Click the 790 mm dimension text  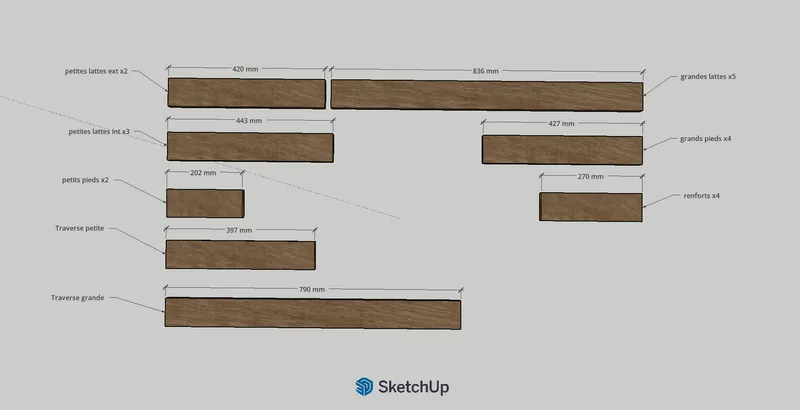312,290
